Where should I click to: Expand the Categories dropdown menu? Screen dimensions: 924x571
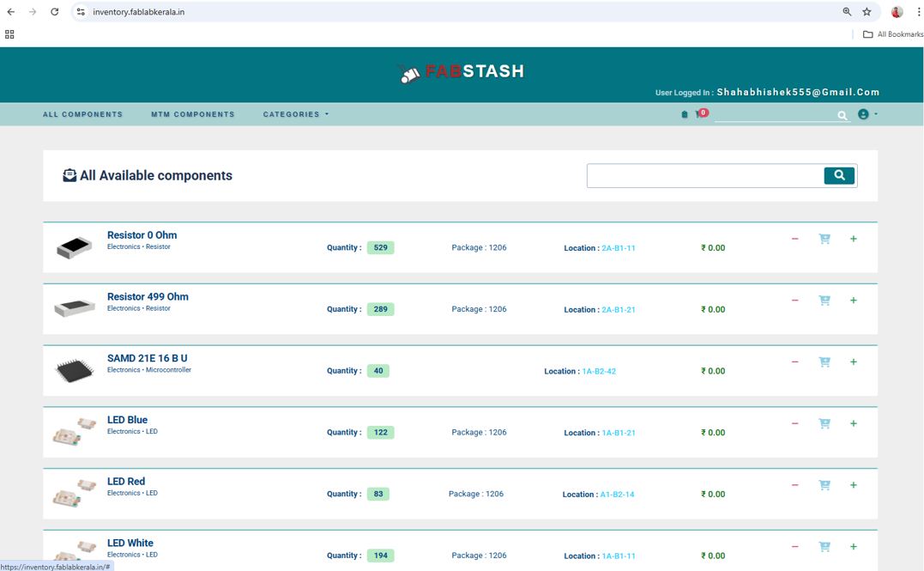296,114
